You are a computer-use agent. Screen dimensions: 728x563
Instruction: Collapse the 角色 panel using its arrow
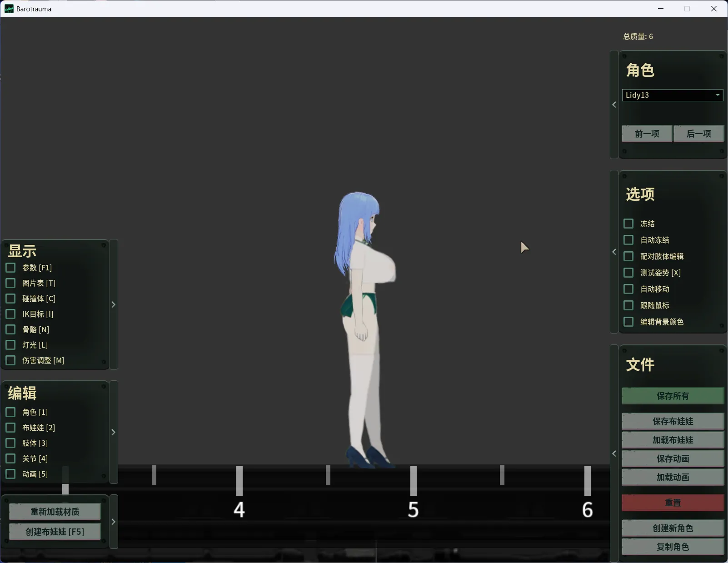click(x=614, y=105)
